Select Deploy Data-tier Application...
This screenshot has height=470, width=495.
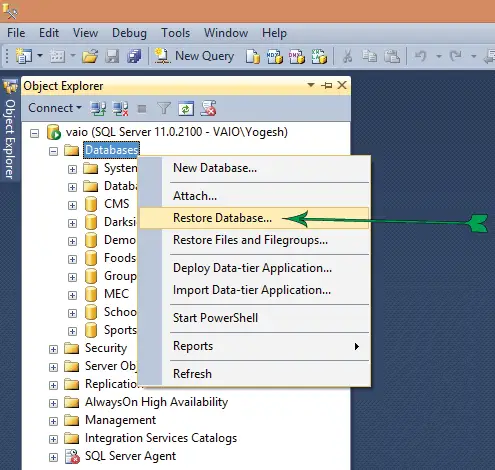254,268
